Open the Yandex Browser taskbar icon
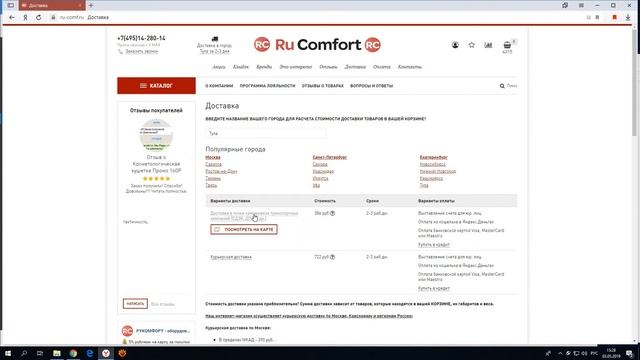 106,353
